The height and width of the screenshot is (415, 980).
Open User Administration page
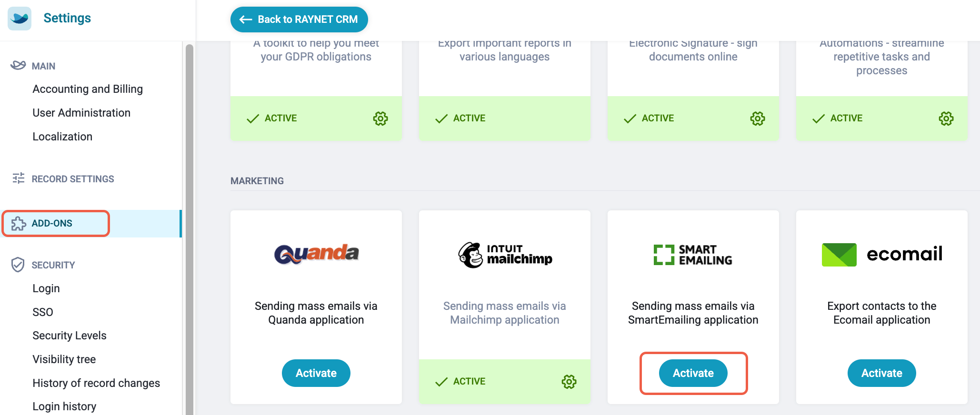coord(81,113)
